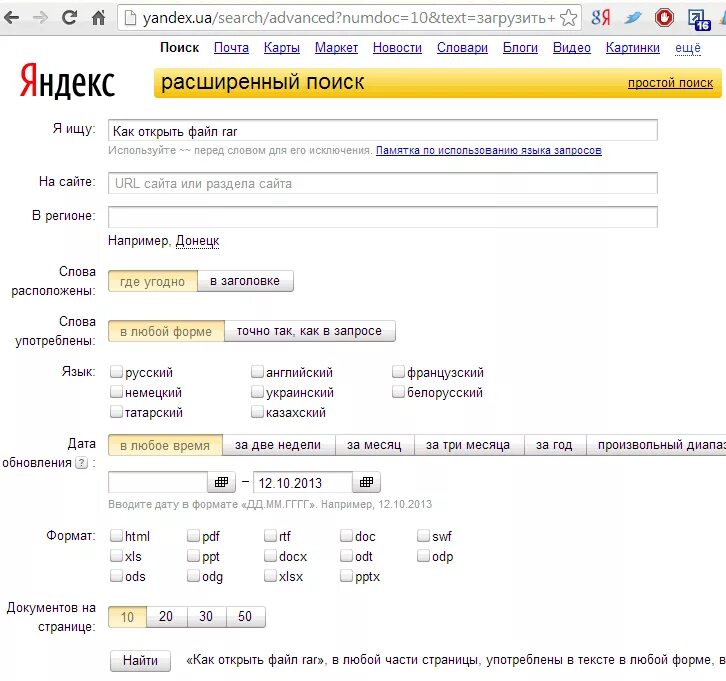Open the Картинки service link
The height and width of the screenshot is (681, 726).
[632, 48]
